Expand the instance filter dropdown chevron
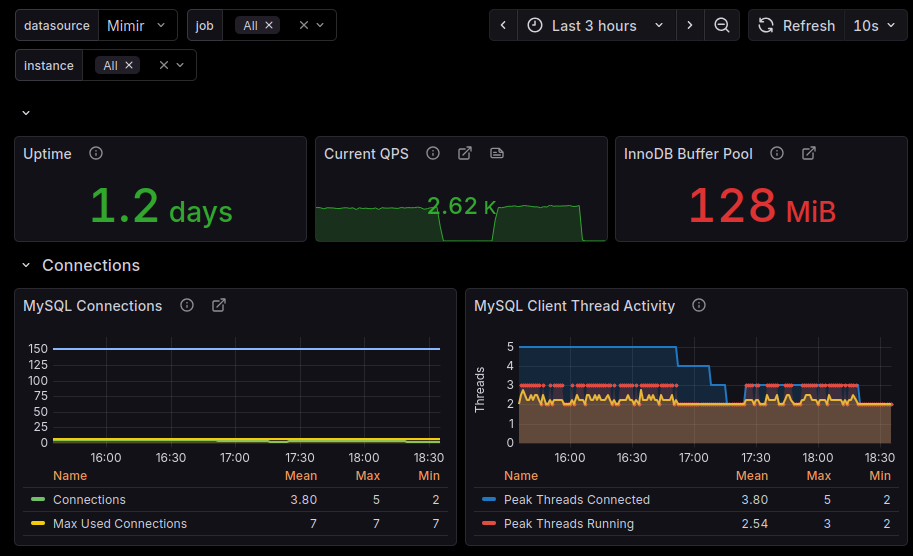This screenshot has height=556, width=913. pyautogui.click(x=181, y=65)
